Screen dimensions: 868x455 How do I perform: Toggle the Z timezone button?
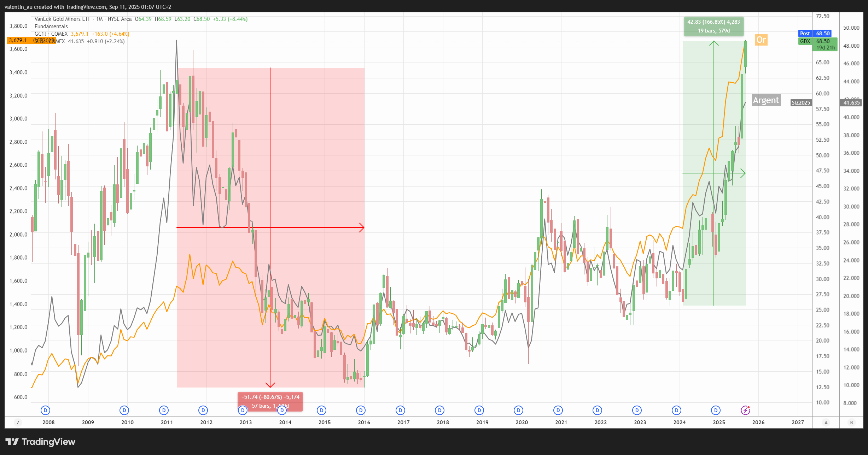18,422
